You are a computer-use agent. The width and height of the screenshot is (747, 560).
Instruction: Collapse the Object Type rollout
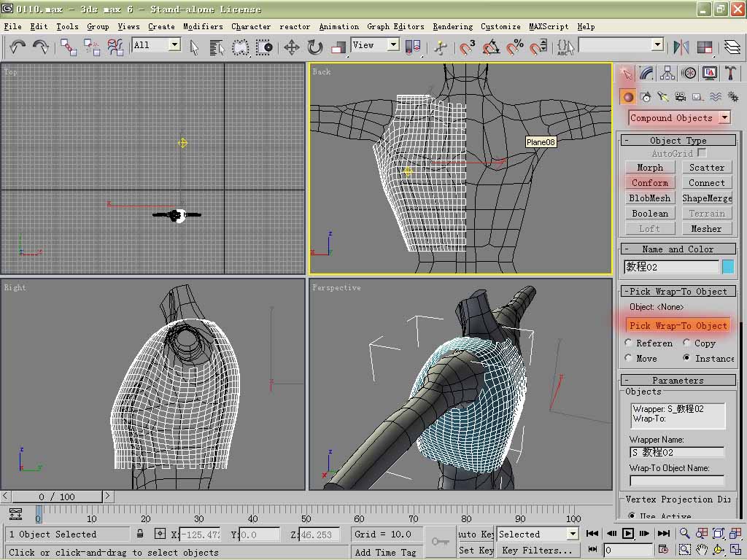(678, 141)
